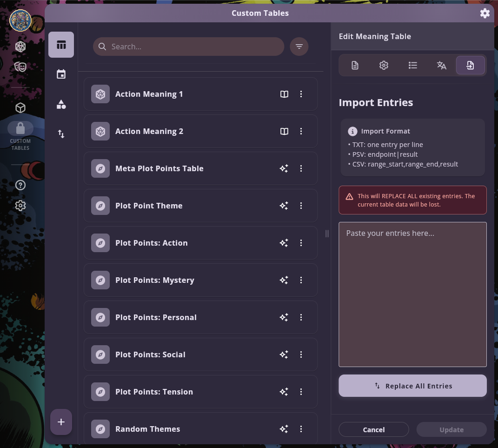Screen dimensions: 498x448
Task: Click the Paste your entries text area
Action: pyautogui.click(x=412, y=294)
